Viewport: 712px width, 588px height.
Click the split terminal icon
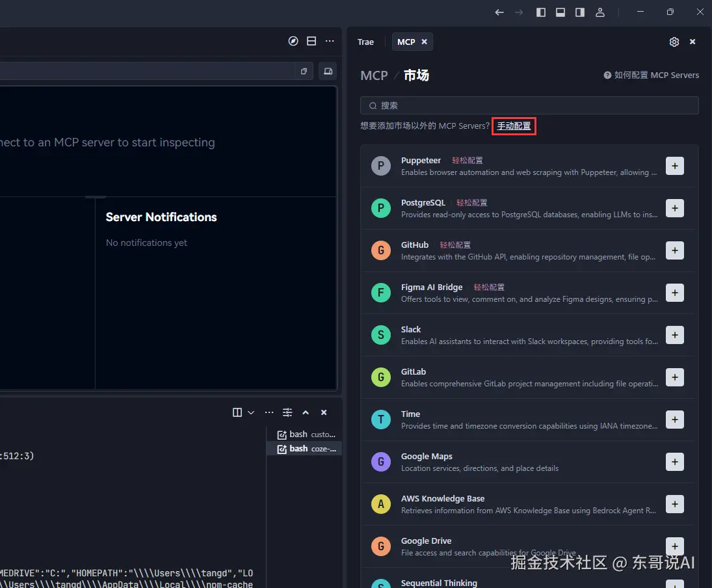tap(237, 412)
